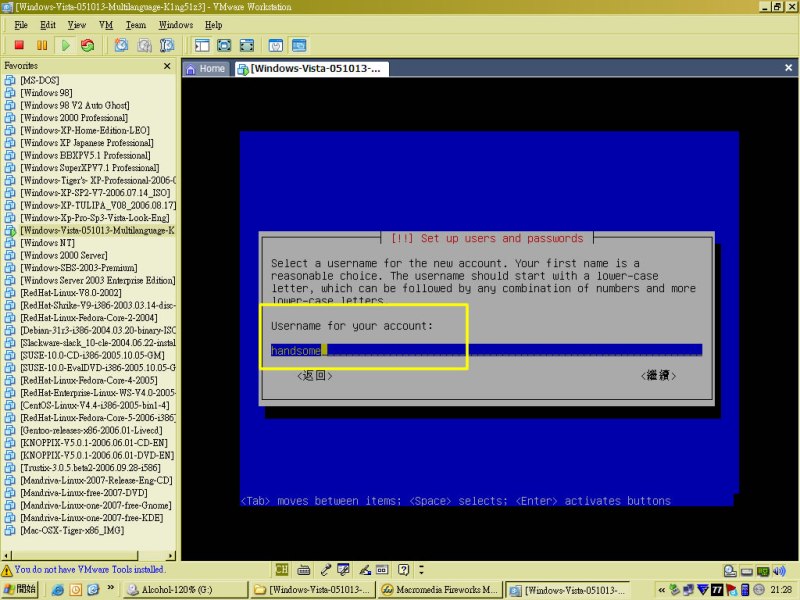800x600 pixels.
Task: Open the VM menu
Action: point(106,25)
